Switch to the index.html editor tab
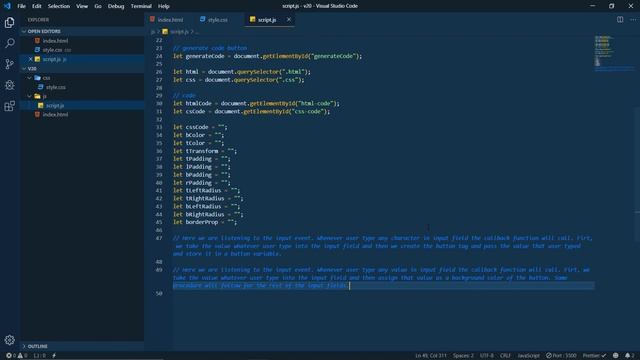The width and height of the screenshot is (640, 360). click(x=169, y=20)
